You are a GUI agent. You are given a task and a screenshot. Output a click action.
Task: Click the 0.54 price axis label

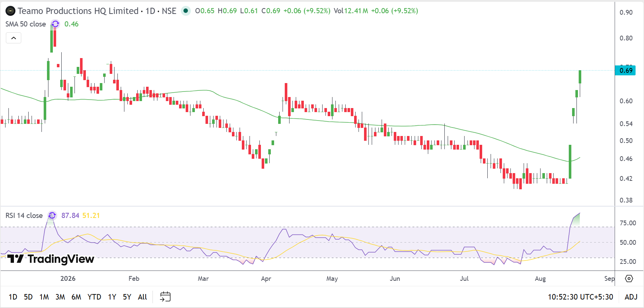coord(626,124)
